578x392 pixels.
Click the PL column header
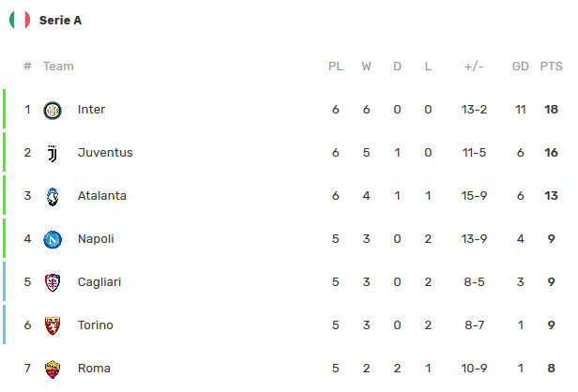335,67
